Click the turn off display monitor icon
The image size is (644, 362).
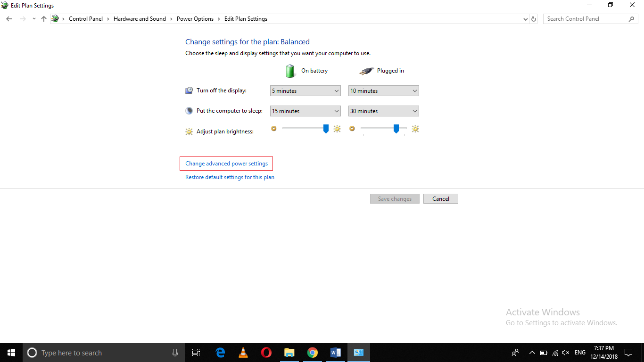click(x=189, y=90)
